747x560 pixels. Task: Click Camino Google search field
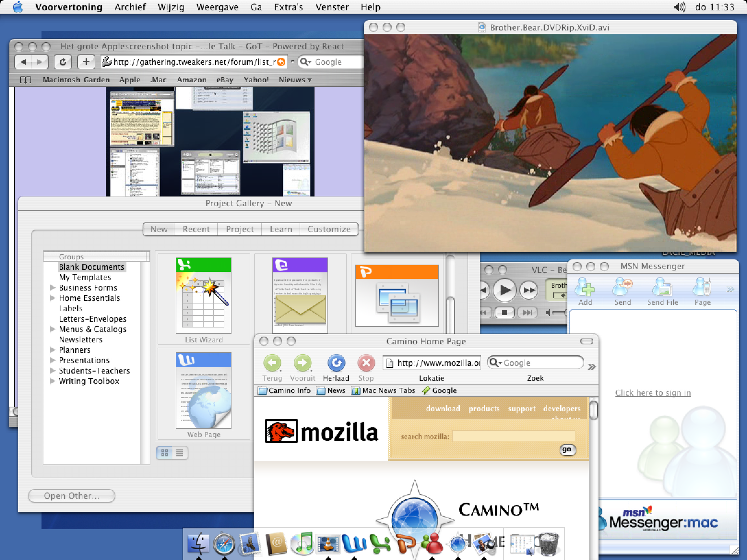(536, 363)
